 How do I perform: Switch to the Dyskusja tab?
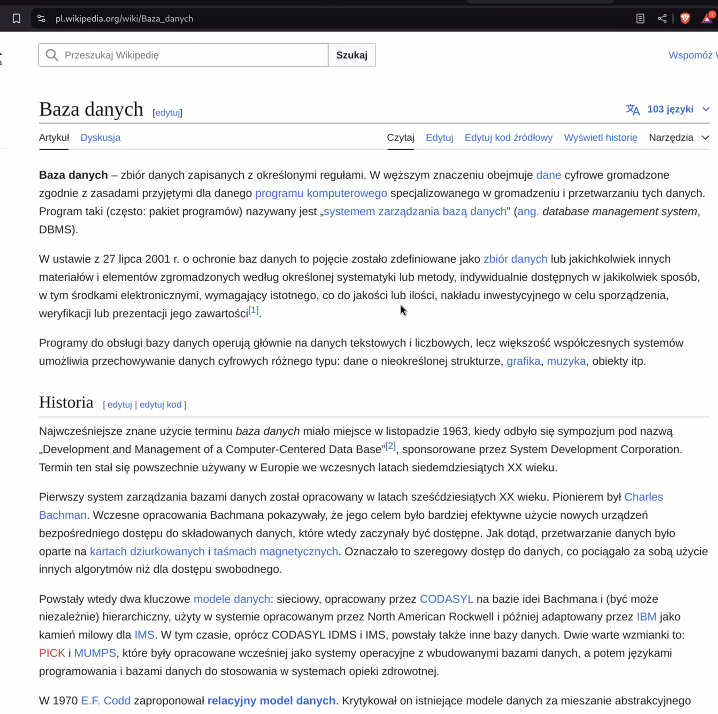click(x=100, y=137)
